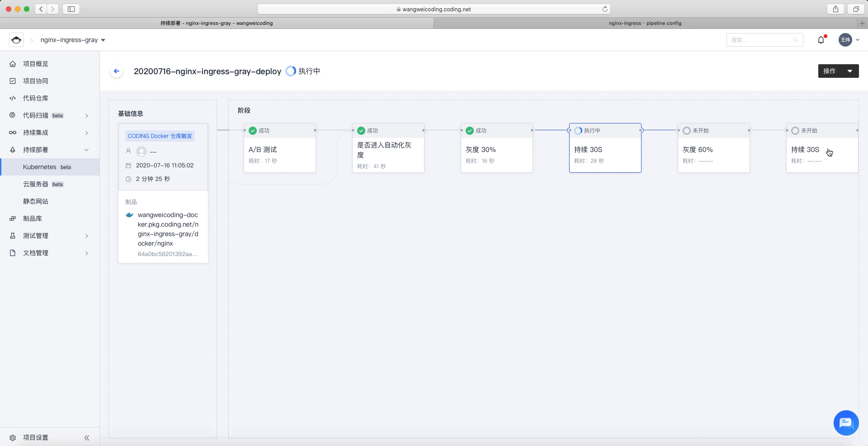Click Safari forward navigation button

[x=52, y=9]
